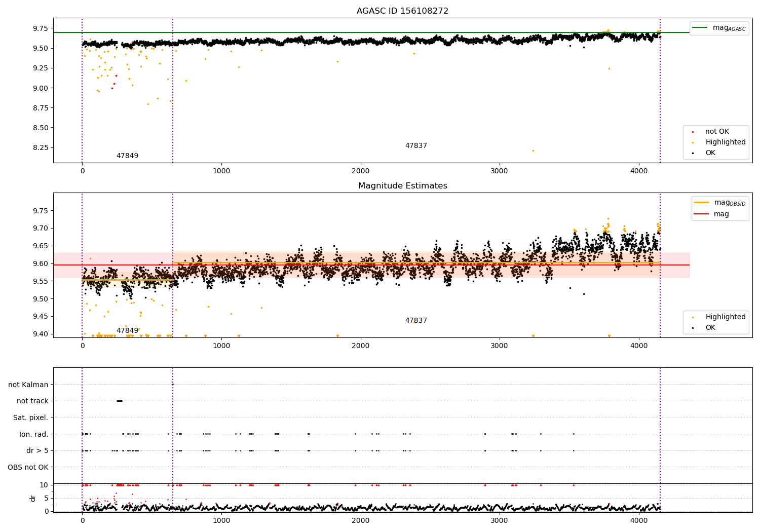Click the '10' tick on the dr axis
This screenshot has width=760, height=532.
coord(44,485)
